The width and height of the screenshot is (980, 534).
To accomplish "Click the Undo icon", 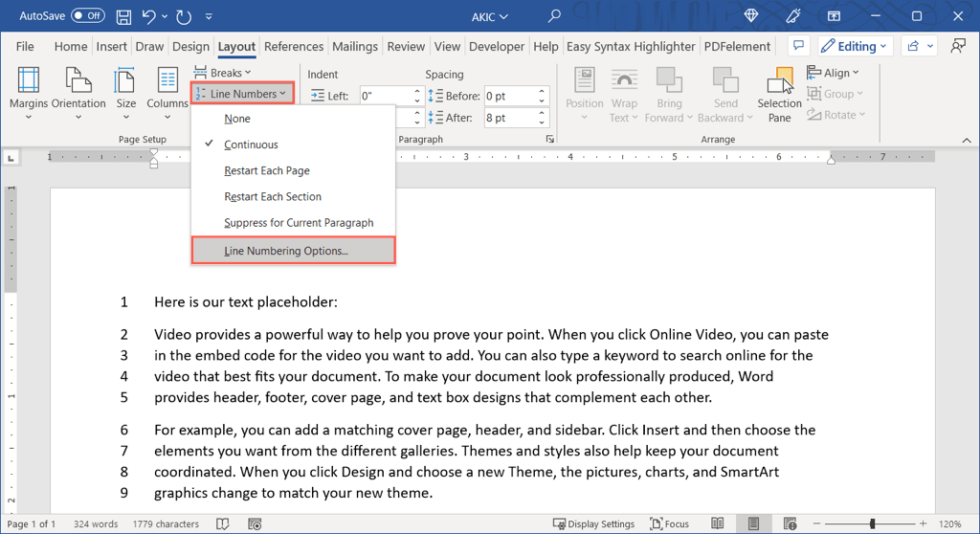I will tap(149, 16).
